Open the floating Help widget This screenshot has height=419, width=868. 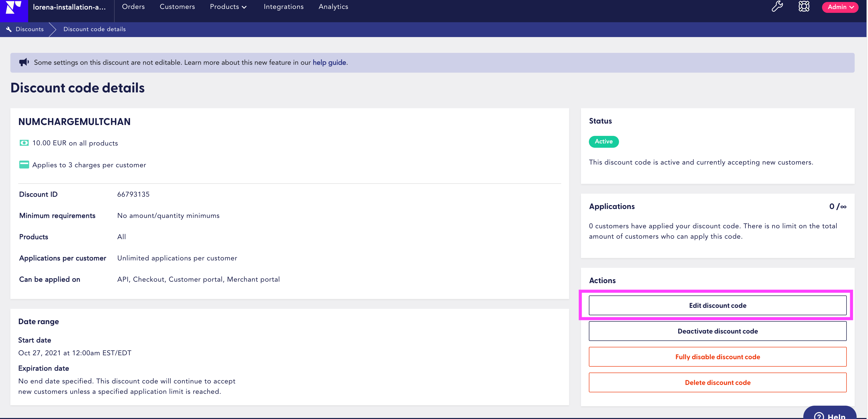point(830,415)
